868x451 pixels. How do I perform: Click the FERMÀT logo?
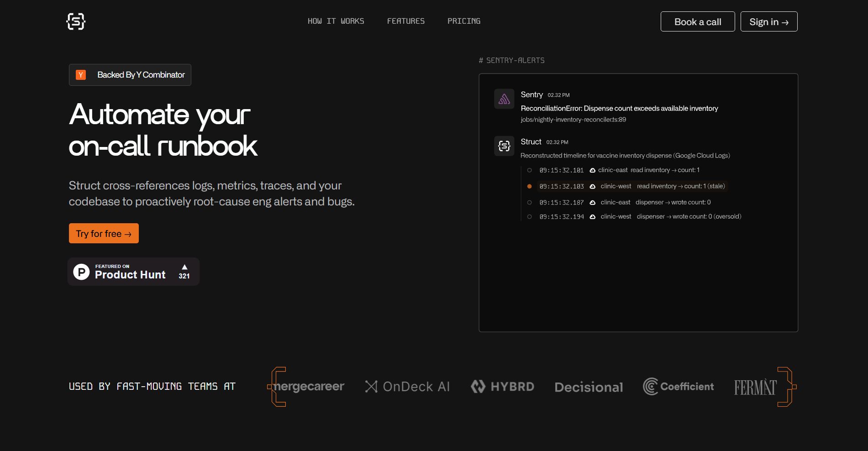click(x=755, y=387)
